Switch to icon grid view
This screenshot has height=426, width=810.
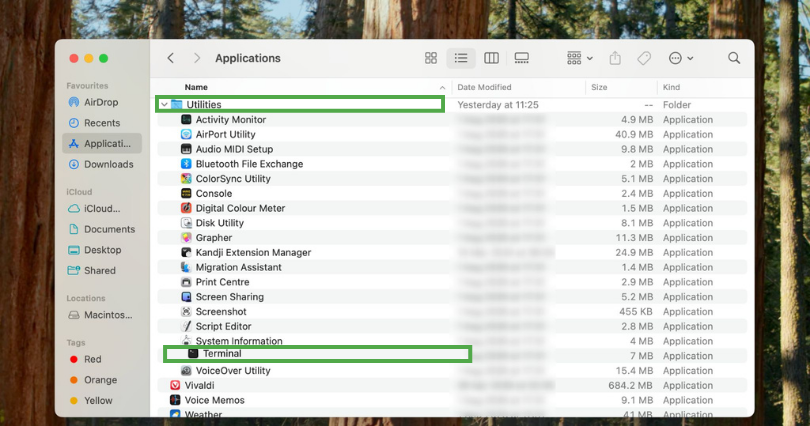tap(431, 58)
